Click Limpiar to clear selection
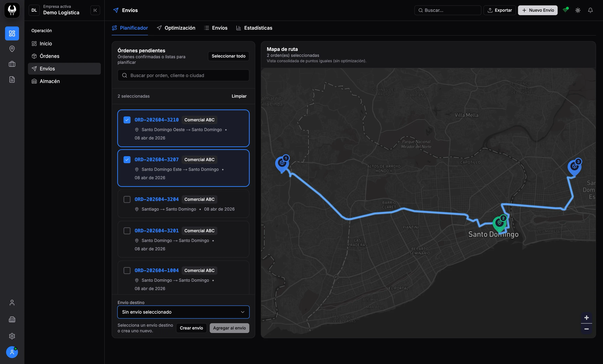This screenshot has height=364, width=603. tap(239, 96)
